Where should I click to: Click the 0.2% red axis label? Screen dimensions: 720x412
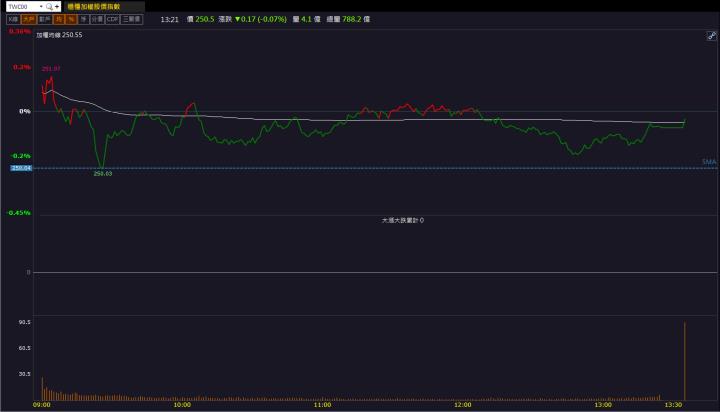(22, 67)
